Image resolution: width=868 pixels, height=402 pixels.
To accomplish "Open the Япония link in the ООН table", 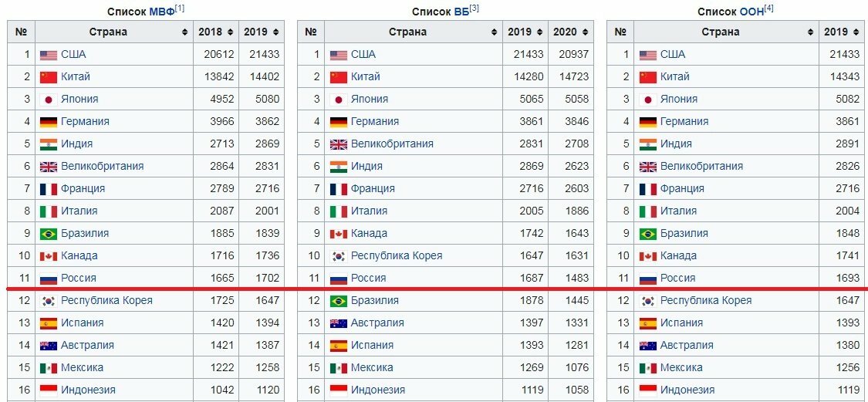I will pos(679,99).
